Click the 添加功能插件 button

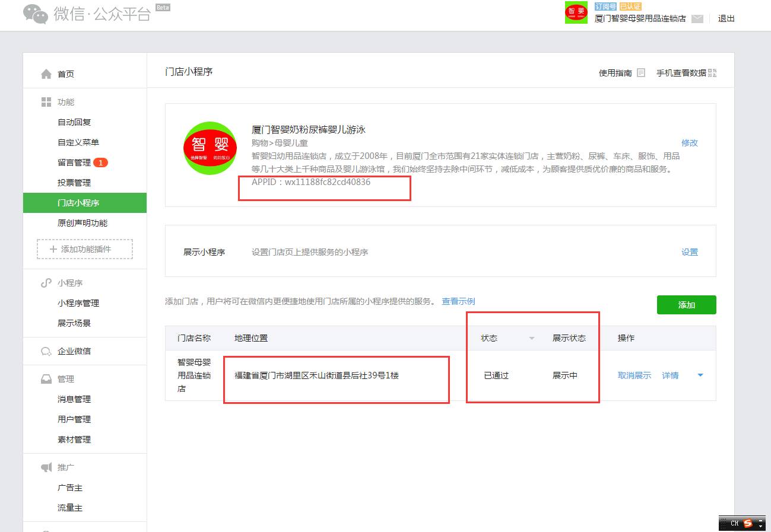point(85,249)
